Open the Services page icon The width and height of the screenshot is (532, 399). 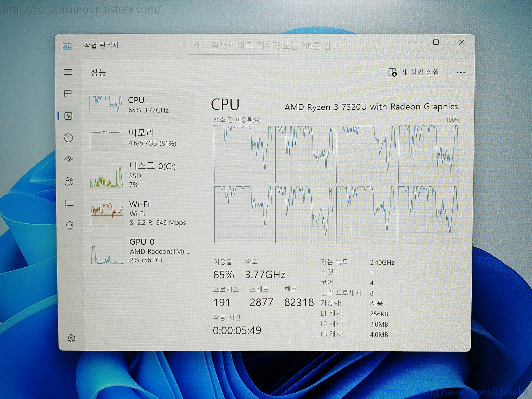(x=70, y=225)
